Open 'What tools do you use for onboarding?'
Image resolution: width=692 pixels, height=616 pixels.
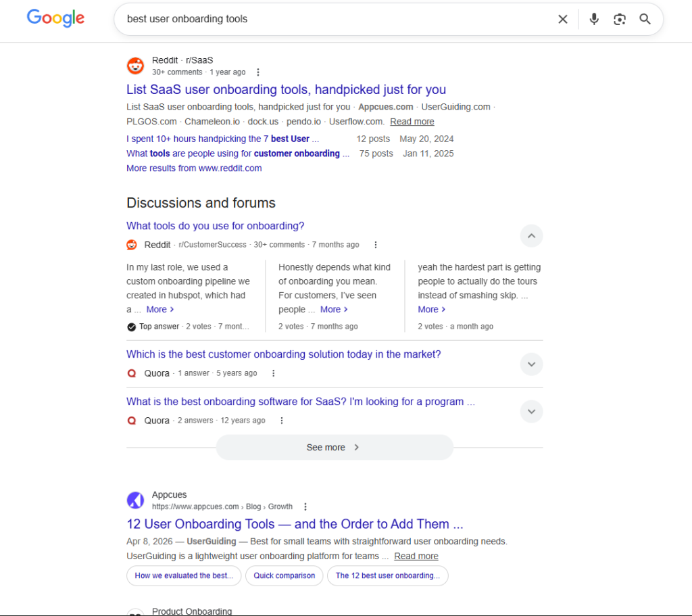coord(216,226)
